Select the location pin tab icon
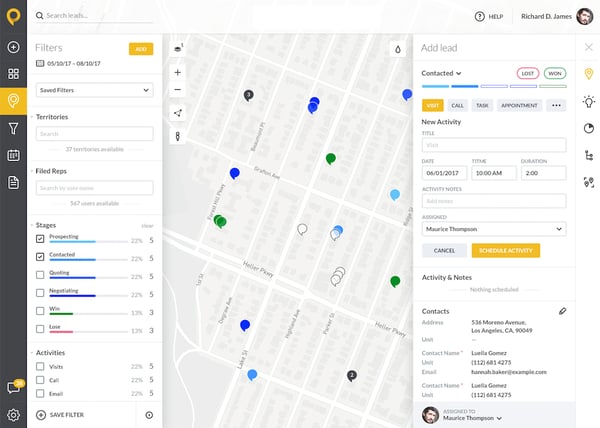Image resolution: width=600 pixels, height=428 pixels. point(589,73)
